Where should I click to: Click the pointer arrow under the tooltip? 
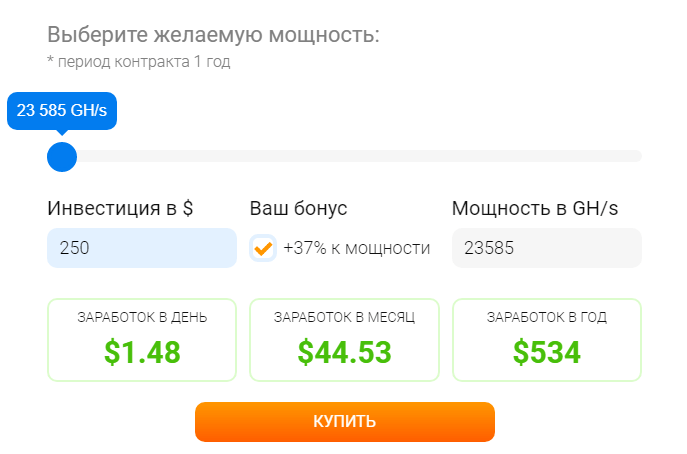pyautogui.click(x=62, y=131)
